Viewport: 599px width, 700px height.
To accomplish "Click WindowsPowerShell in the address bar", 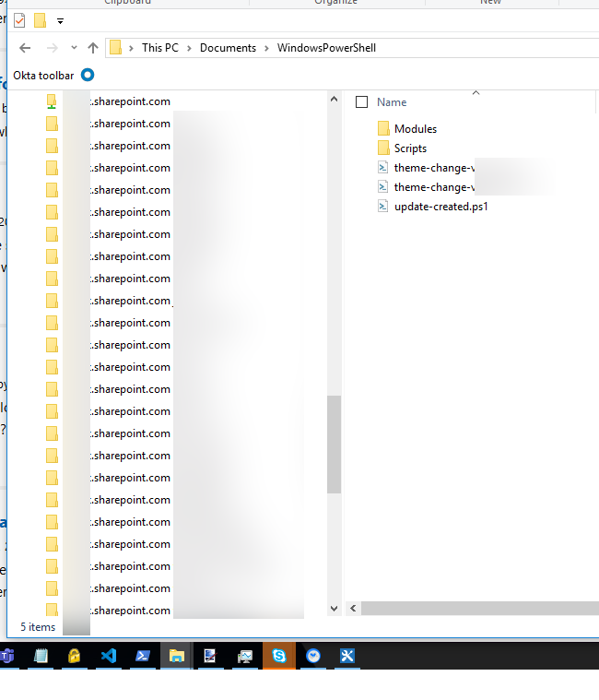I will (326, 48).
